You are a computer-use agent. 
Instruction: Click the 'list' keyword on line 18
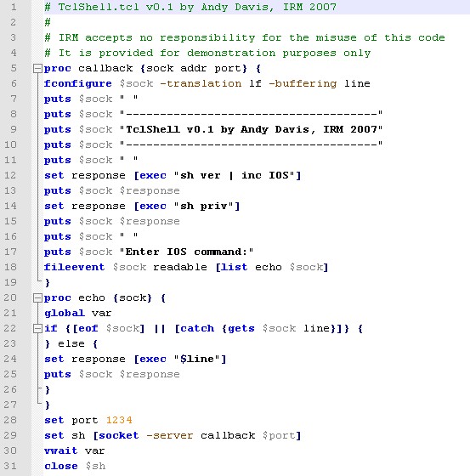[x=235, y=267]
